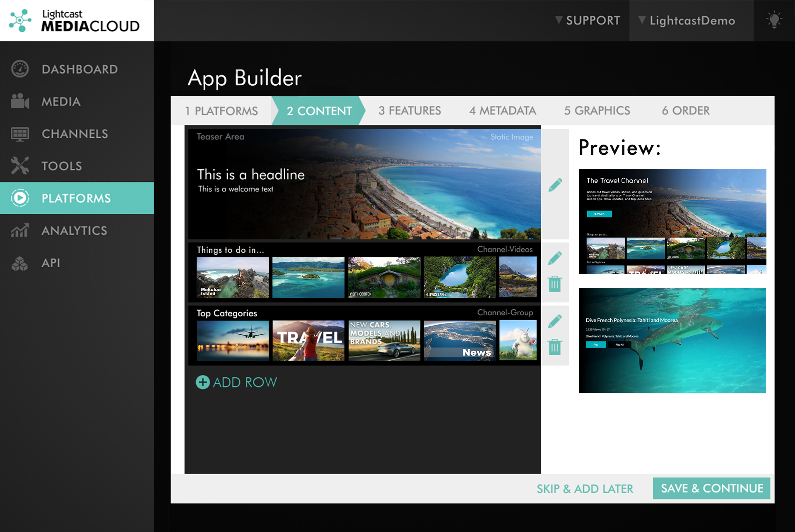The height and width of the screenshot is (532, 795).
Task: Switch to the 5 GRAPHICS tab
Action: pos(597,110)
